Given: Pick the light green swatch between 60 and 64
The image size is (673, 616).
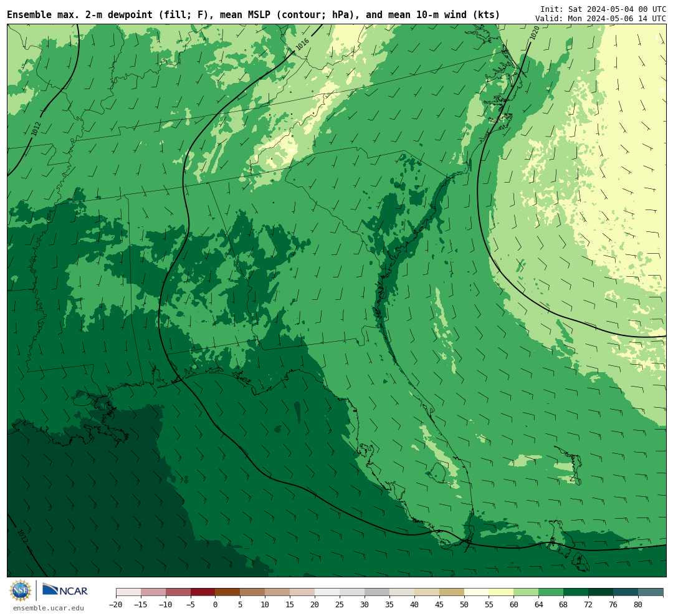Looking at the screenshot, I should click(x=527, y=592).
